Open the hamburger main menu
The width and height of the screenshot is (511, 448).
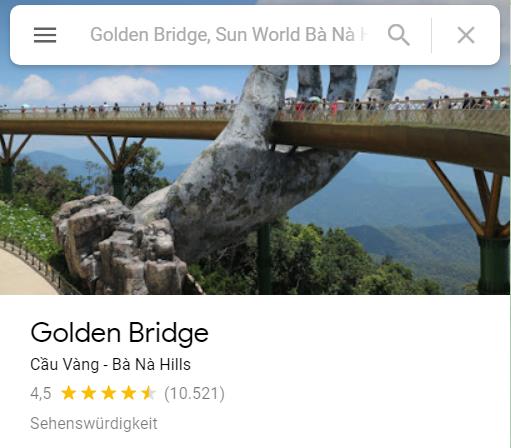click(45, 35)
